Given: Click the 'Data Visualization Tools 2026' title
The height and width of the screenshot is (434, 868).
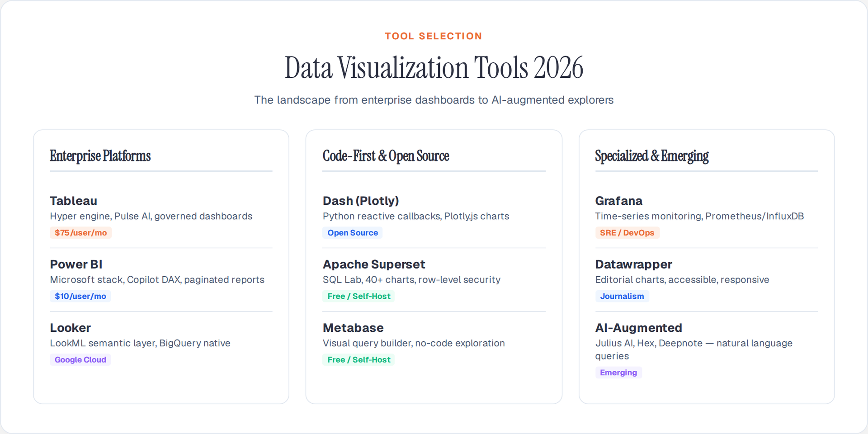Looking at the screenshot, I should [434, 68].
